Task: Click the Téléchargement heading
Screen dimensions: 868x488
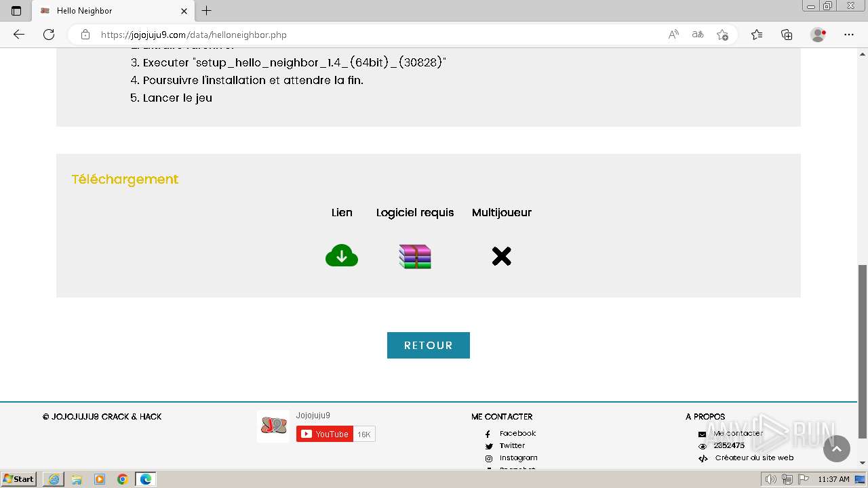Action: click(x=125, y=179)
